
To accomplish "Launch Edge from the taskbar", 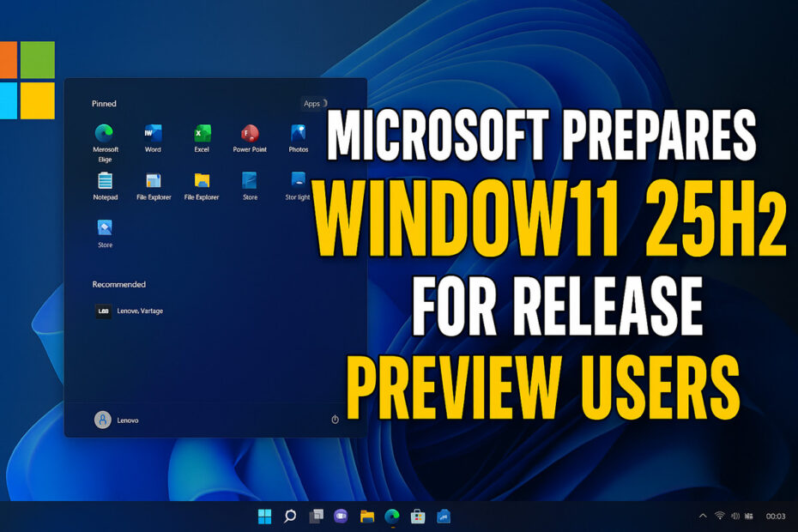I will 392,517.
